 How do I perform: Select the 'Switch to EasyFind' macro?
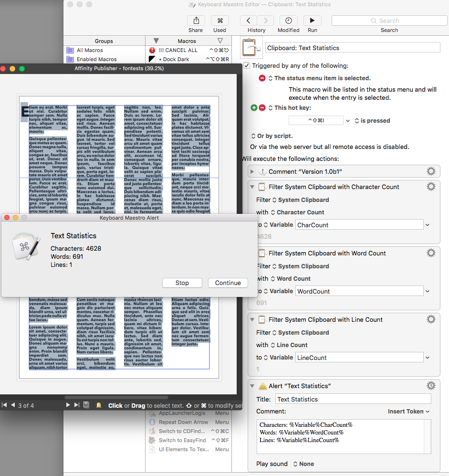[188, 440]
